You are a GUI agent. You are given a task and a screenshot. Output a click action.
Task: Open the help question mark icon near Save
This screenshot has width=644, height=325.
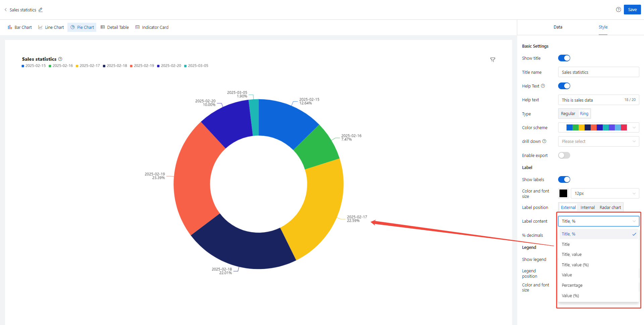(x=619, y=10)
